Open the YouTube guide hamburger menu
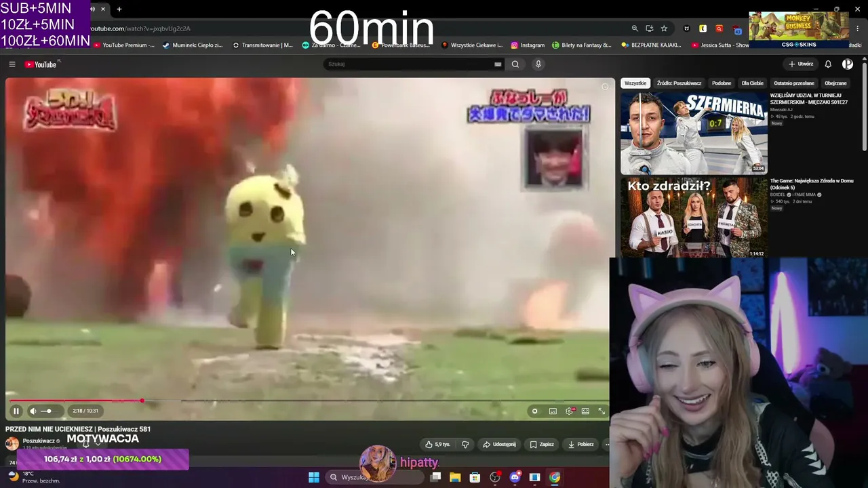The width and height of the screenshot is (868, 488). pos(12,64)
